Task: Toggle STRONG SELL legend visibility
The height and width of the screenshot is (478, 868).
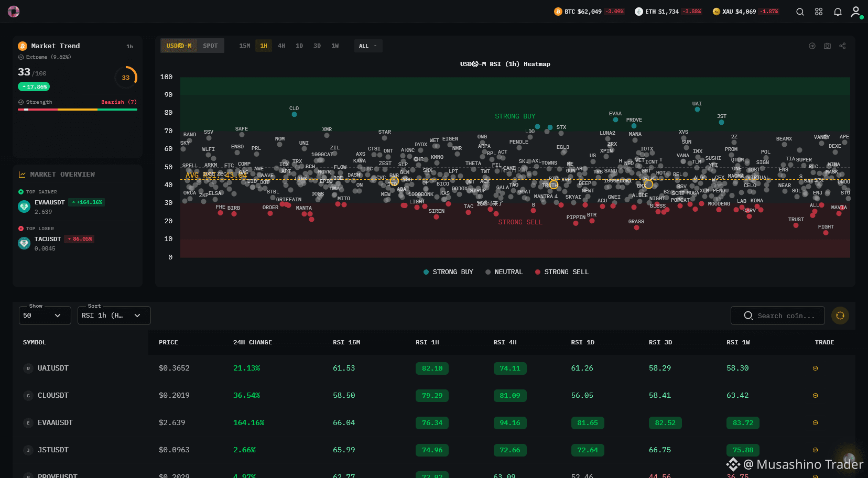Action: click(x=562, y=272)
